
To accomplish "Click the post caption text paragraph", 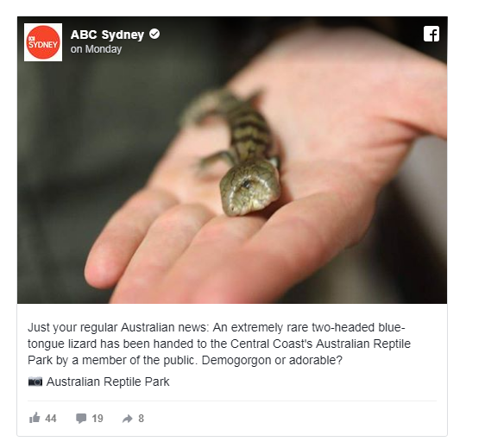I will click(x=219, y=344).
